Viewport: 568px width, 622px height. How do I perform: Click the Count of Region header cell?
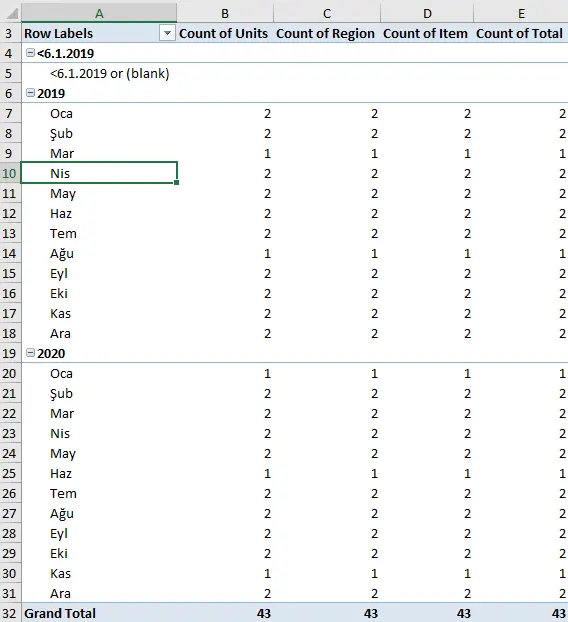click(x=327, y=33)
